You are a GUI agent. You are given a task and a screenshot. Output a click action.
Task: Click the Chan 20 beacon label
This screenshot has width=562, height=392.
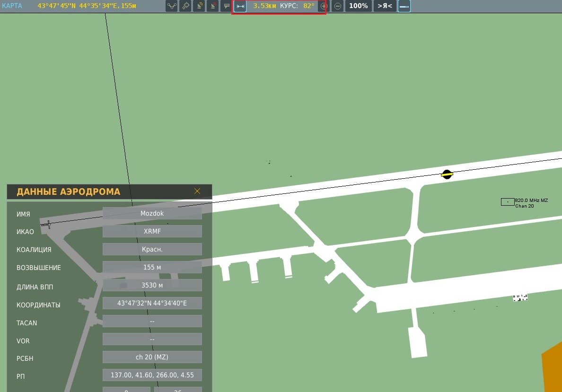[x=525, y=206]
